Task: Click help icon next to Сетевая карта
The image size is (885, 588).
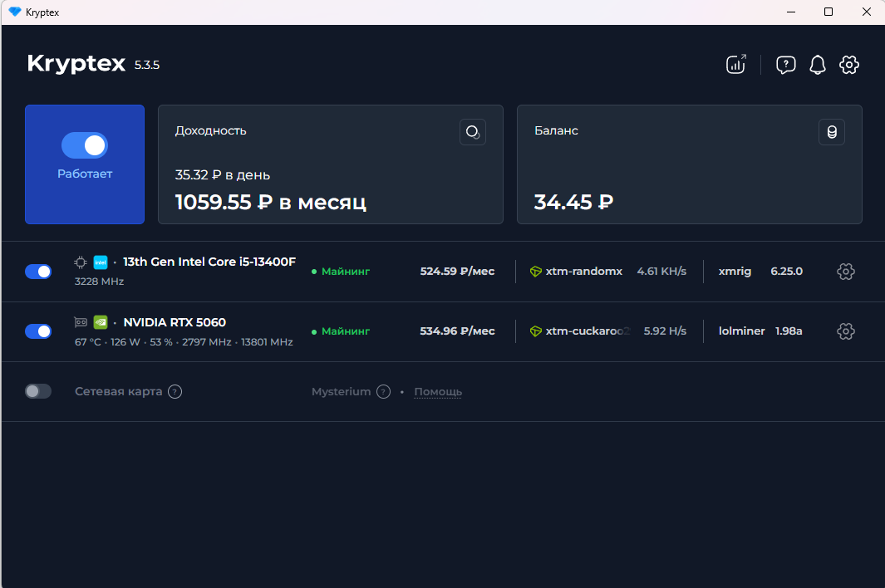Action: tap(175, 392)
